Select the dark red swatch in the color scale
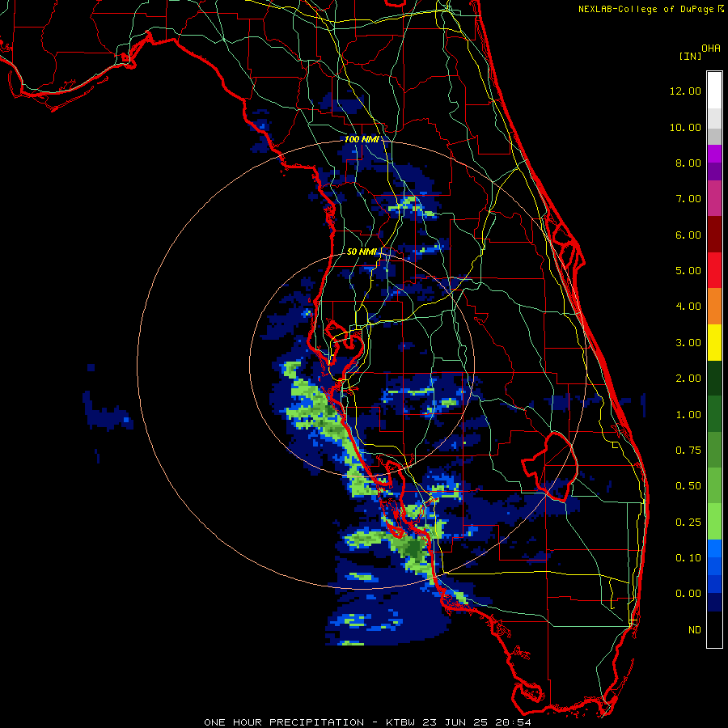The height and width of the screenshot is (728, 728). (x=714, y=235)
